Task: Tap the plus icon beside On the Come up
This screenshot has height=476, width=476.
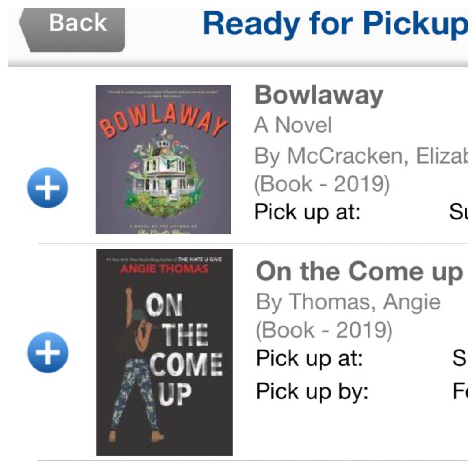Action: coord(48,352)
